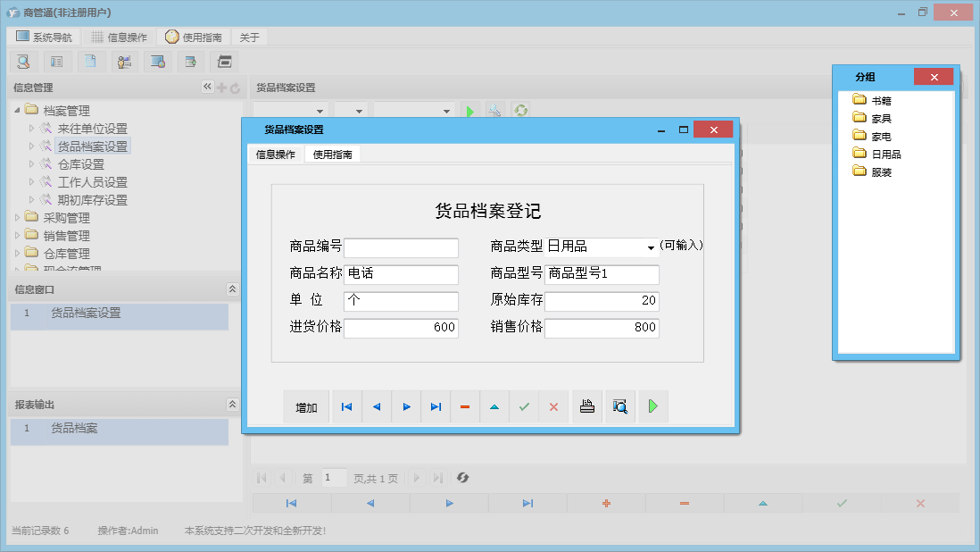Switch to the 使用指南 tab in the dialog
The image size is (980, 552).
click(x=331, y=153)
